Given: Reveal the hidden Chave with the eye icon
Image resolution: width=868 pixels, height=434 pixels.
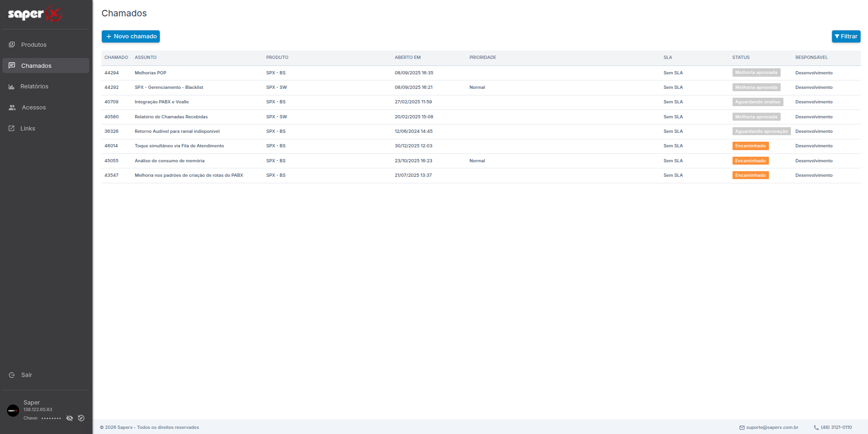Looking at the screenshot, I should pyautogui.click(x=70, y=418).
